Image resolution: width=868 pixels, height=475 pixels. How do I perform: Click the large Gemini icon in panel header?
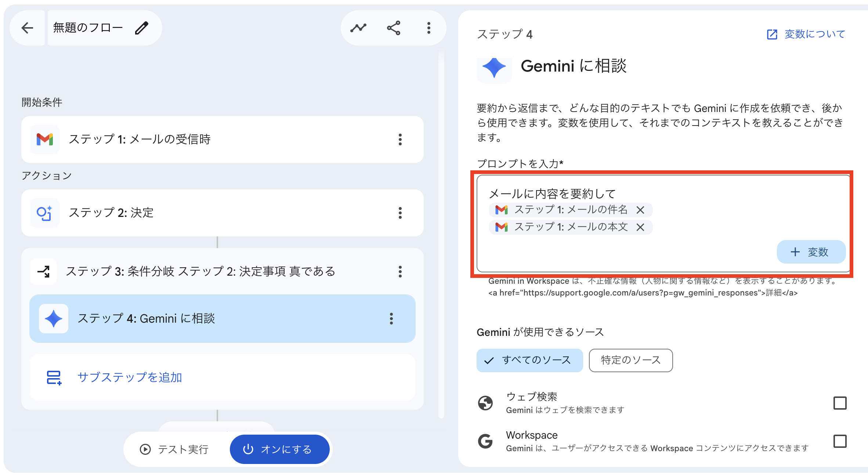tap(494, 68)
